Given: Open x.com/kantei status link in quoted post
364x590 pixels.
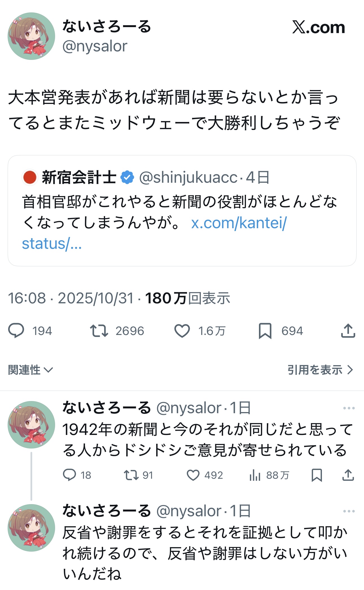Looking at the screenshot, I should [x=239, y=223].
